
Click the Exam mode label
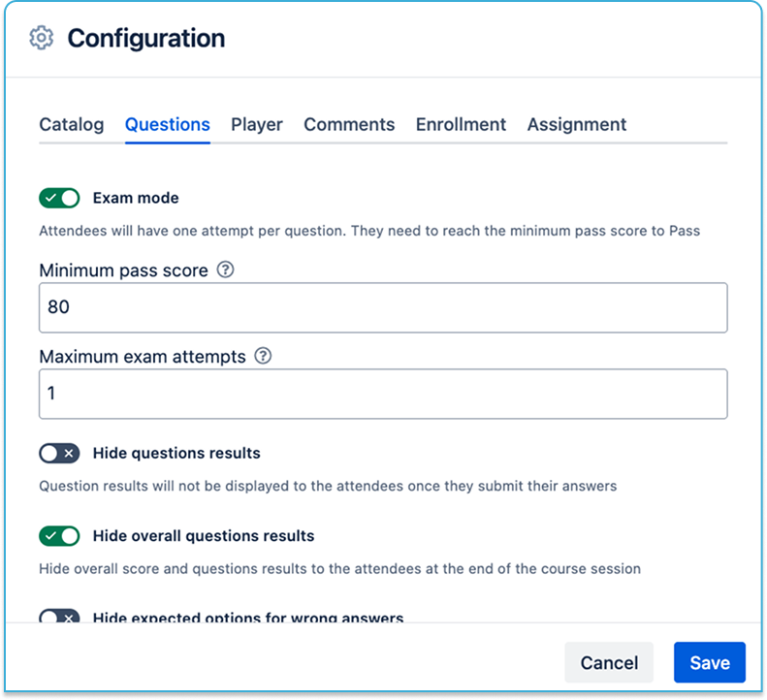tap(136, 198)
